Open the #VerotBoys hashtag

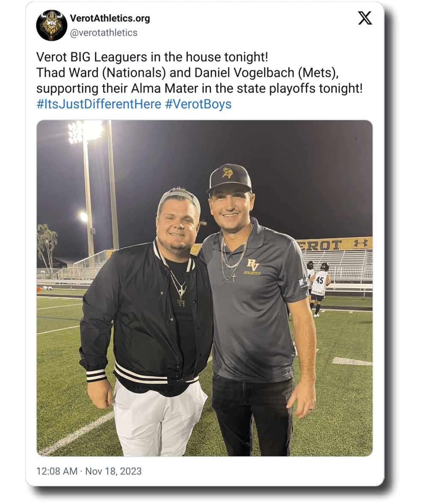click(x=198, y=104)
